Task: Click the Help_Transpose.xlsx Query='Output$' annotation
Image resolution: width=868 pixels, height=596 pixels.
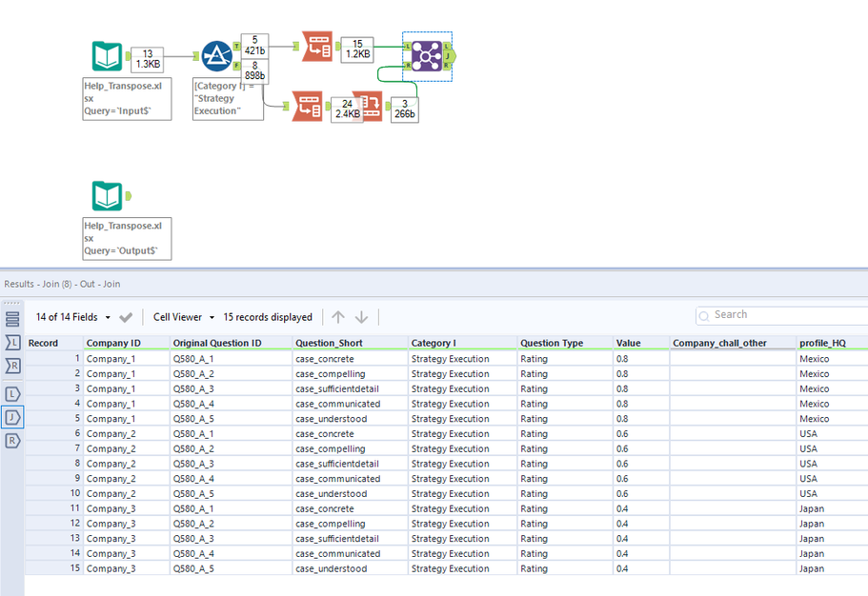Action: point(127,239)
